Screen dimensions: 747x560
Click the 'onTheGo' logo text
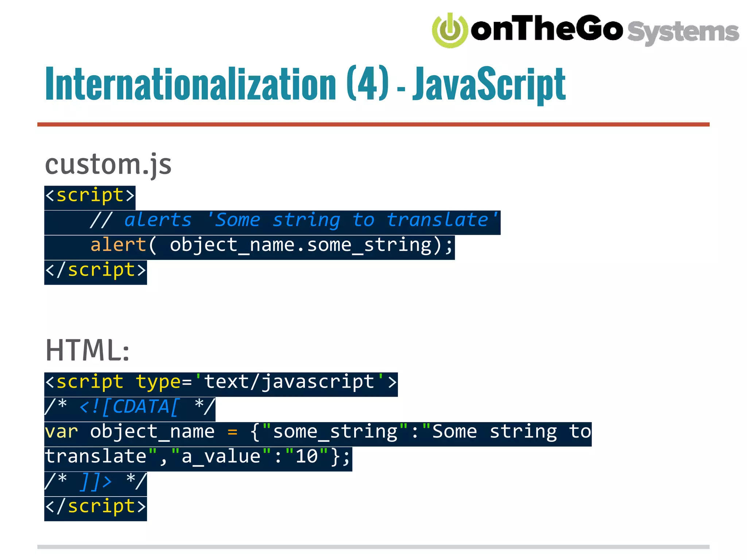pyautogui.click(x=547, y=28)
